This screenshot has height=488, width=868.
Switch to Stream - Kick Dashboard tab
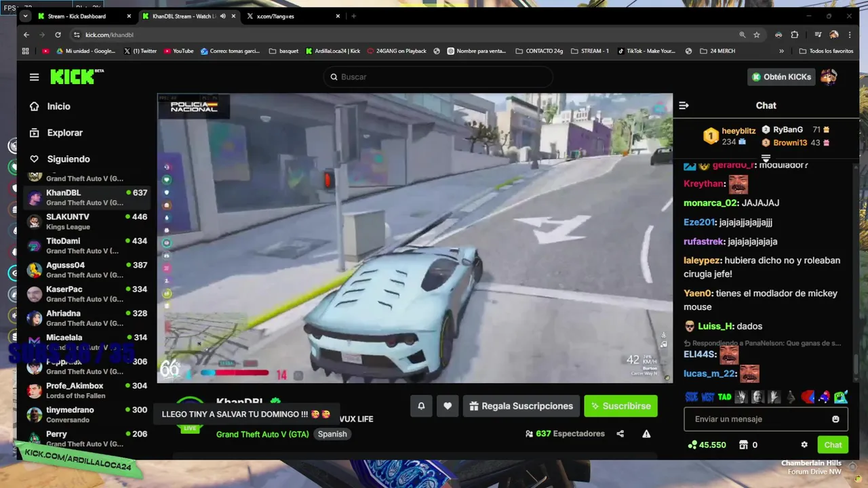[84, 16]
